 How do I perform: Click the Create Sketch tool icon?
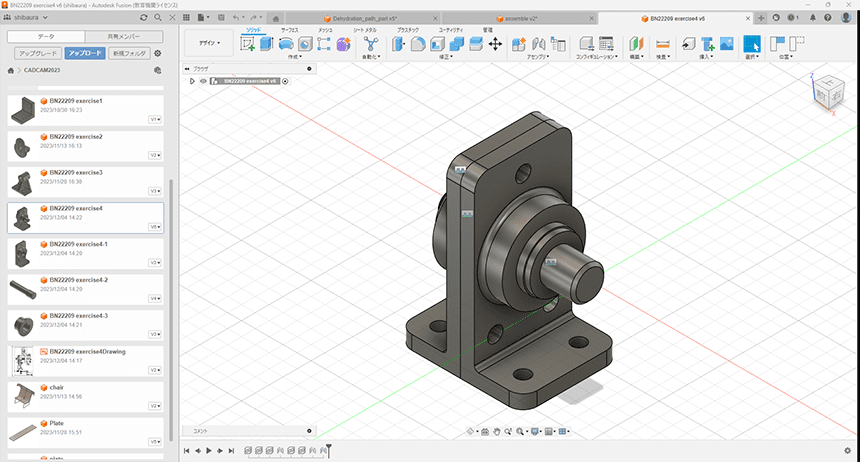[x=247, y=44]
